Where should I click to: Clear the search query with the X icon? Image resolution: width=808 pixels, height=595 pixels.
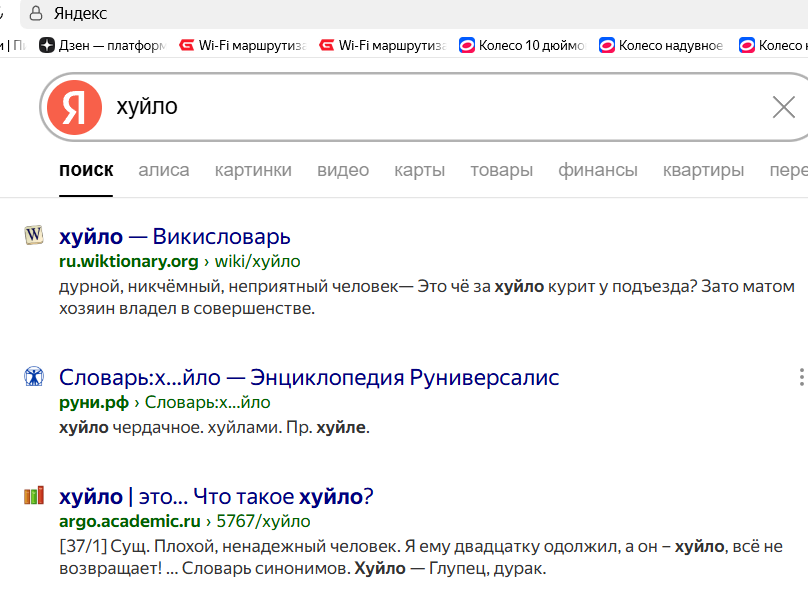784,108
